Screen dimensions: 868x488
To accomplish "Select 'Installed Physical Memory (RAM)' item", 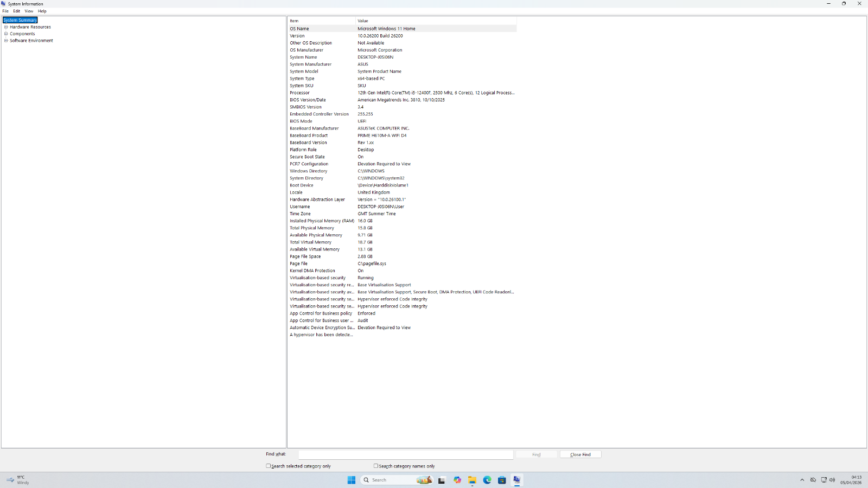I will pyautogui.click(x=322, y=221).
